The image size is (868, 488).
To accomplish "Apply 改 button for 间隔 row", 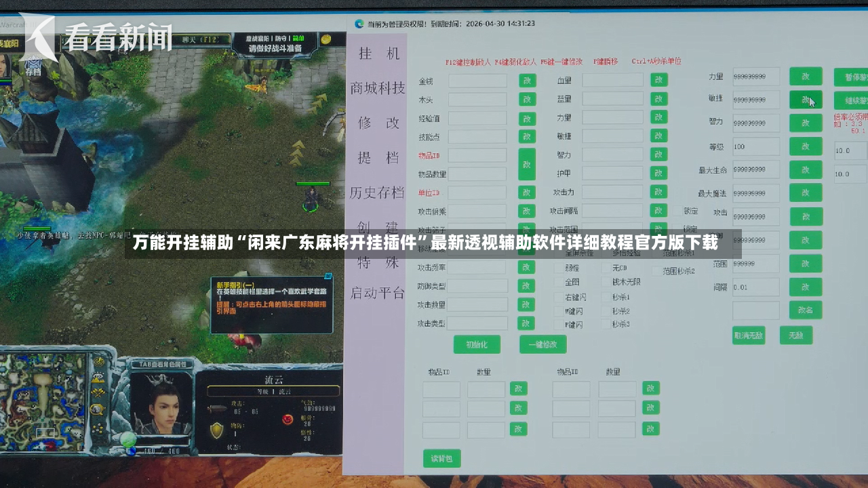I will [x=806, y=287].
